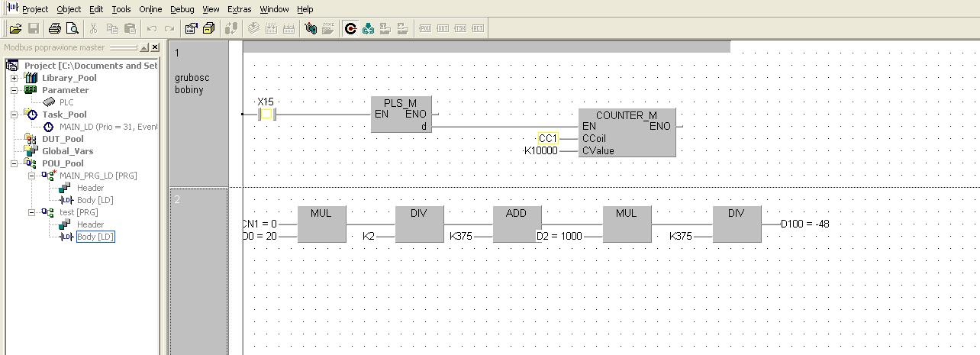The width and height of the screenshot is (980, 355).
Task: Open the Tools menu
Action: pyautogui.click(x=121, y=9)
